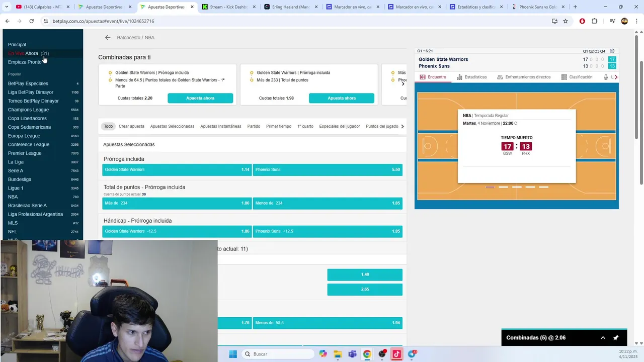Screen dimensions: 644x362
Task: Open En Vivo Ahora sidebar link
Action: (28, 53)
